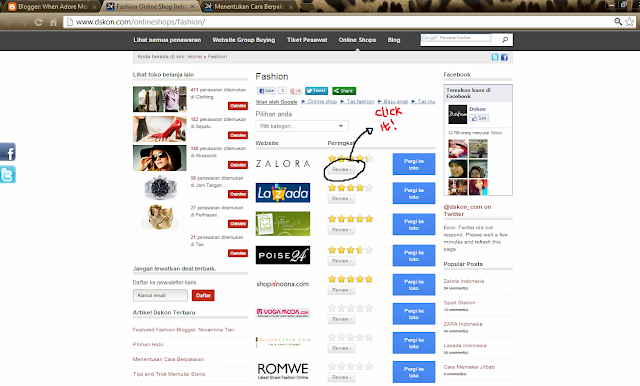Open the Lazada logo
Image resolution: width=640 pixels, height=386 pixels.
(x=283, y=193)
